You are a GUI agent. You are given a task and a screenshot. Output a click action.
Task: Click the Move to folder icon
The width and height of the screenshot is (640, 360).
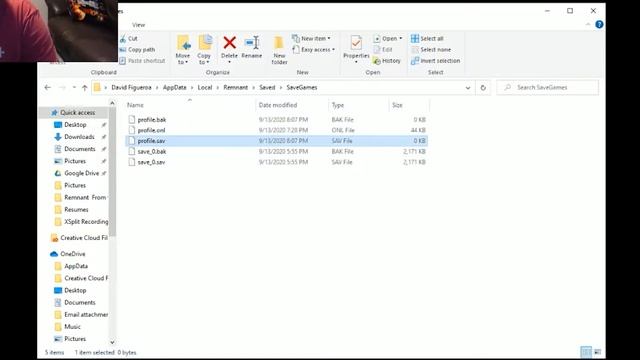coord(183,43)
